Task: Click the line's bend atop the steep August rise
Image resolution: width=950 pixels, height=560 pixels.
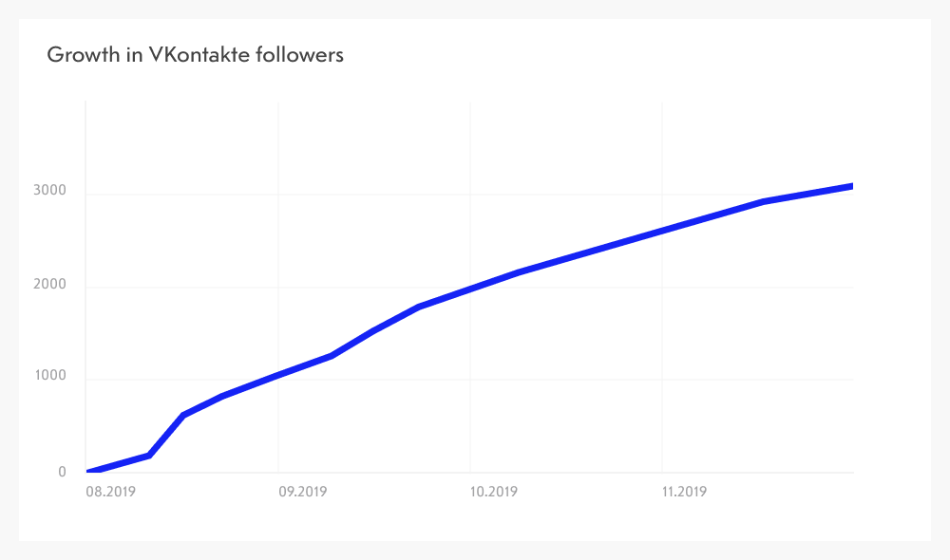Action: [x=183, y=415]
